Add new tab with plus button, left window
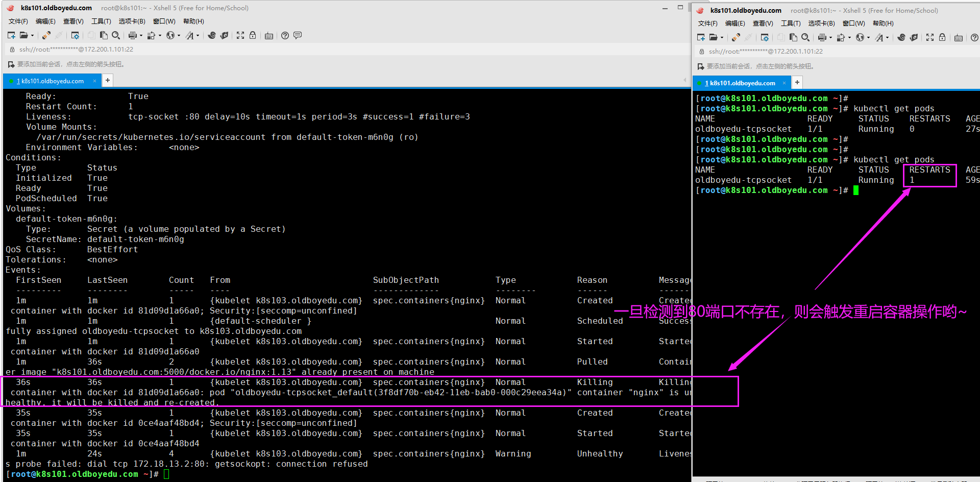The image size is (980, 482). (108, 80)
